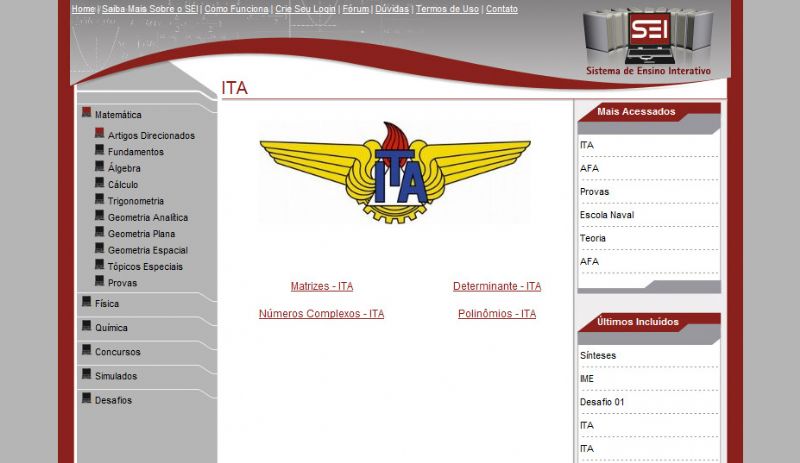
Task: Expand the Desafios section
Action: pyautogui.click(x=113, y=400)
